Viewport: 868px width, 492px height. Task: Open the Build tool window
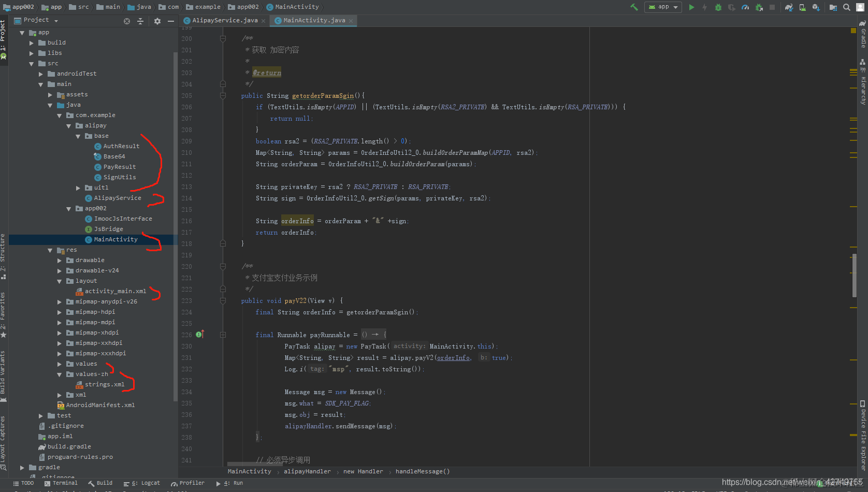pos(100,483)
